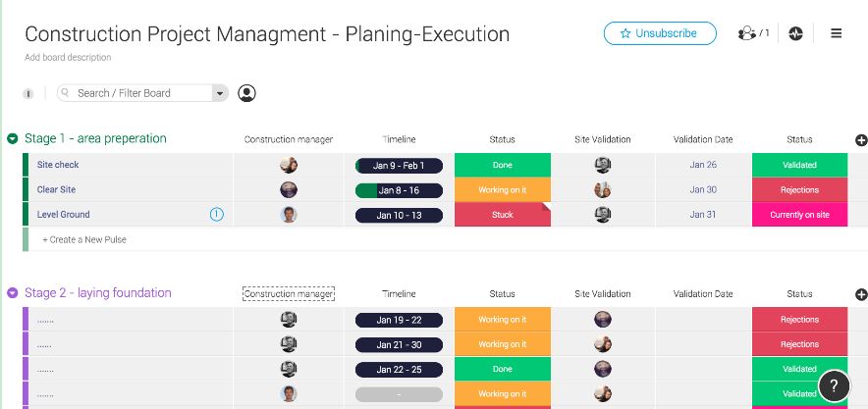Click the Add board description text
Viewport: 868px width, 409px height.
pos(68,58)
